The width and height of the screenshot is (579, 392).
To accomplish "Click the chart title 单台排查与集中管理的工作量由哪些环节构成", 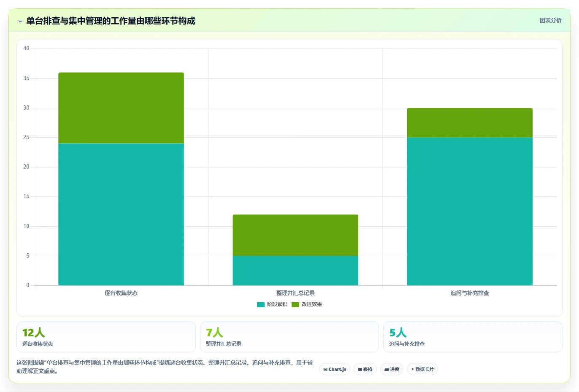I will (x=111, y=21).
